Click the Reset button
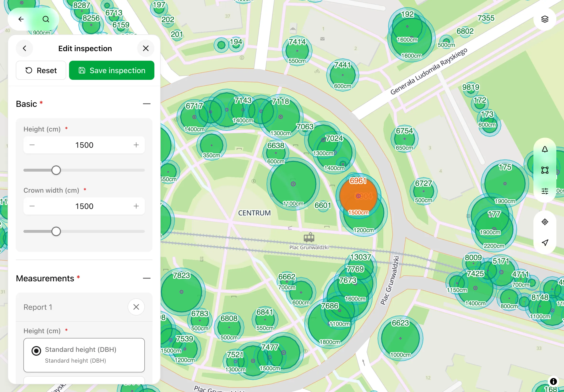The width and height of the screenshot is (564, 392). pos(41,71)
